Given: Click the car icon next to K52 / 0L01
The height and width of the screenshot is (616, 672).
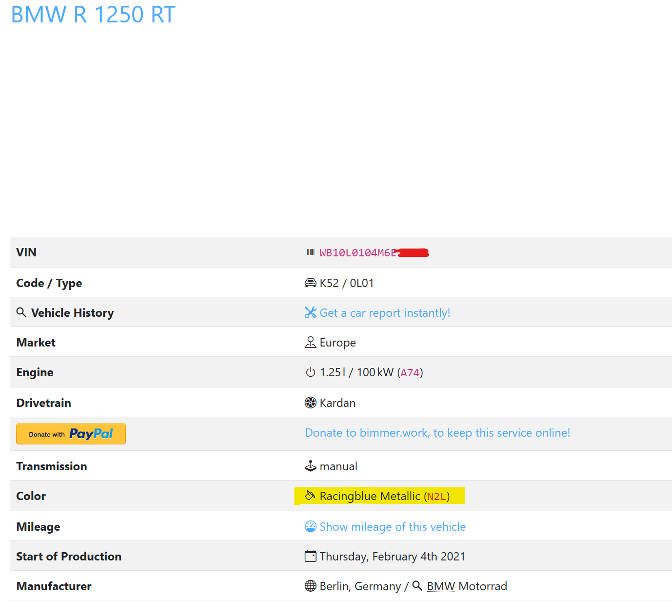Looking at the screenshot, I should pos(310,283).
